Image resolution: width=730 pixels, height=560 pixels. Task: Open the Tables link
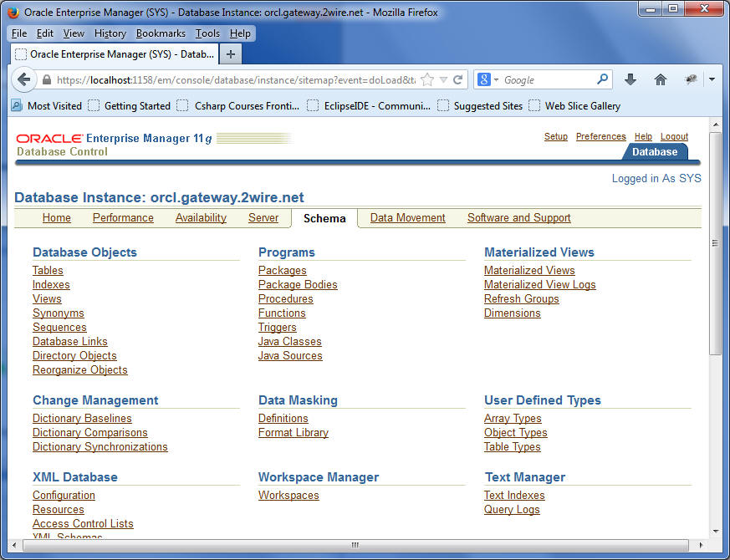(x=48, y=271)
